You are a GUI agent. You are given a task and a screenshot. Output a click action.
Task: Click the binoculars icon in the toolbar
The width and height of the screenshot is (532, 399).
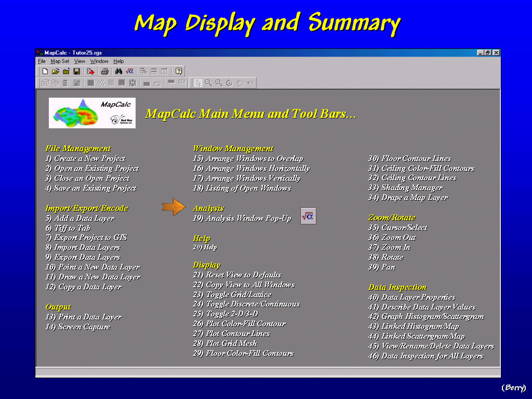click(x=119, y=71)
